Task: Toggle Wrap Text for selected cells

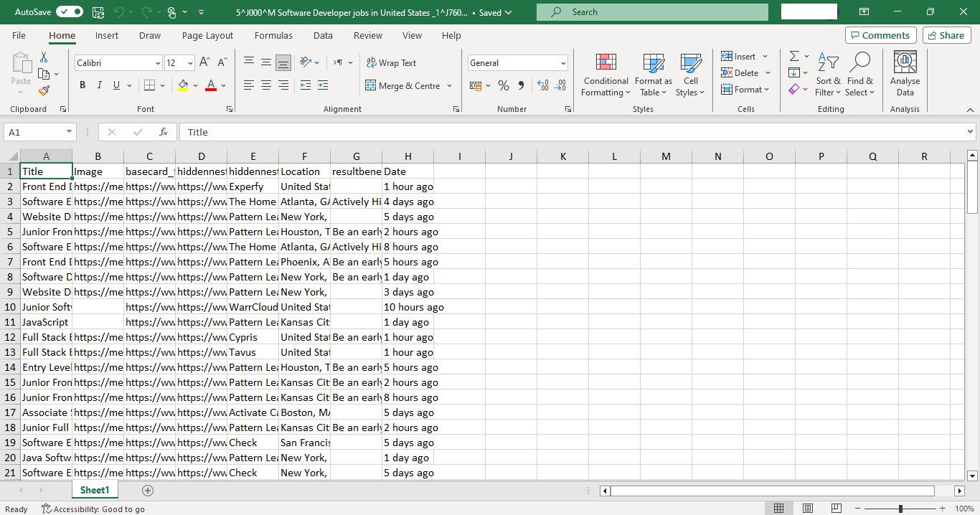Action: coord(391,63)
